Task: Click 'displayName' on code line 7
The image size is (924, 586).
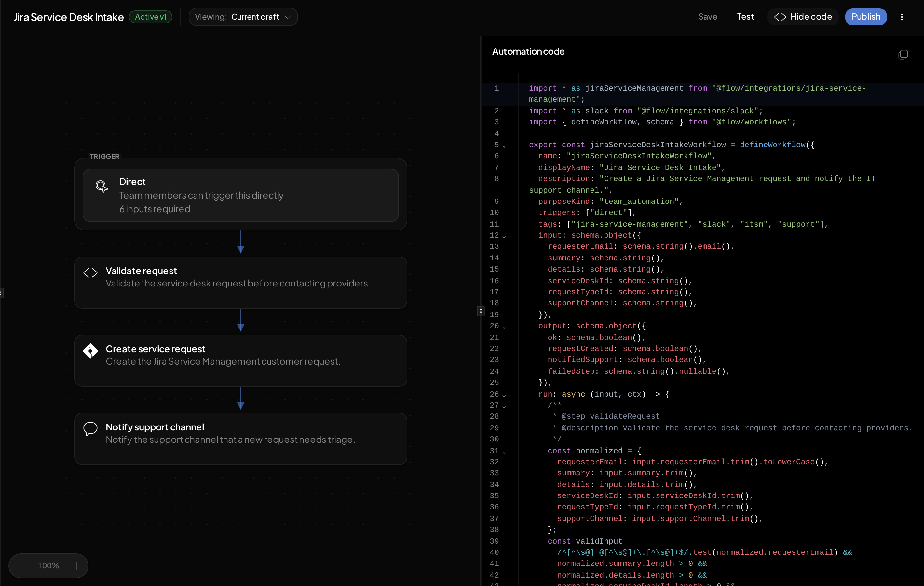Action: tap(564, 168)
